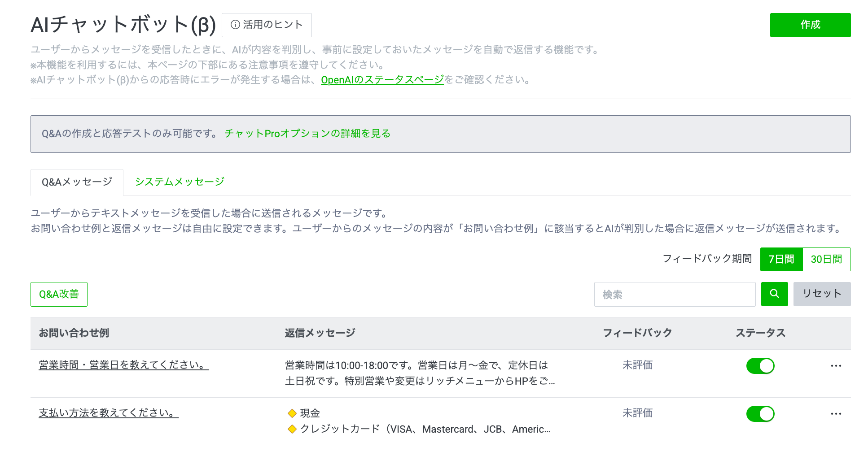The height and width of the screenshot is (460, 868).
Task: Open the 活用のヒント info button
Action: pyautogui.click(x=267, y=25)
